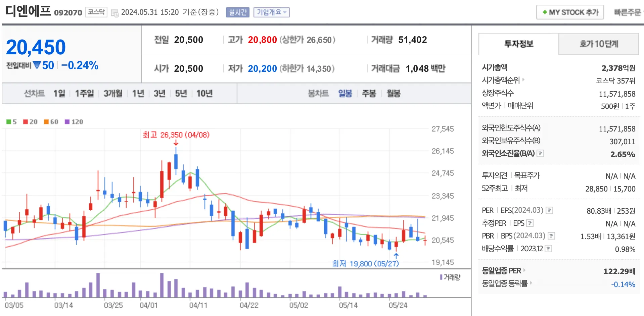Click the 거래량 volume legend label
This screenshot has width=644, height=316.
point(450,277)
